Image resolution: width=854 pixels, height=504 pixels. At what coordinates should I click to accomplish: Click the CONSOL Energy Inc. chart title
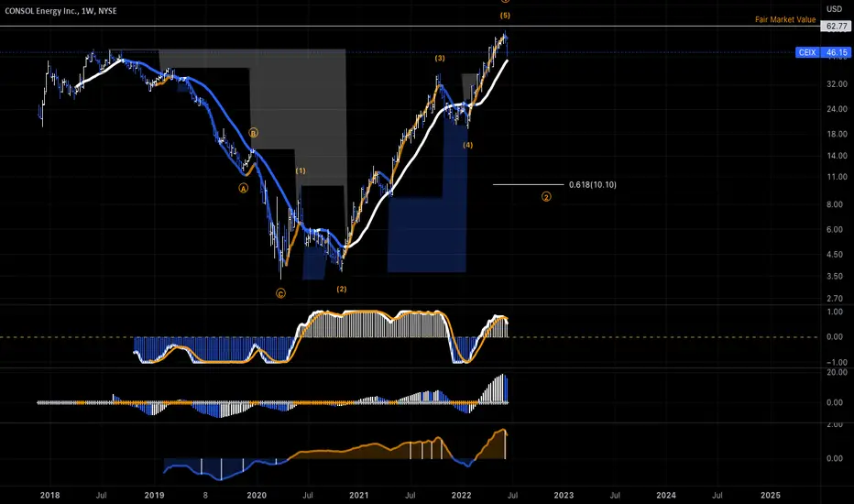pyautogui.click(x=60, y=11)
